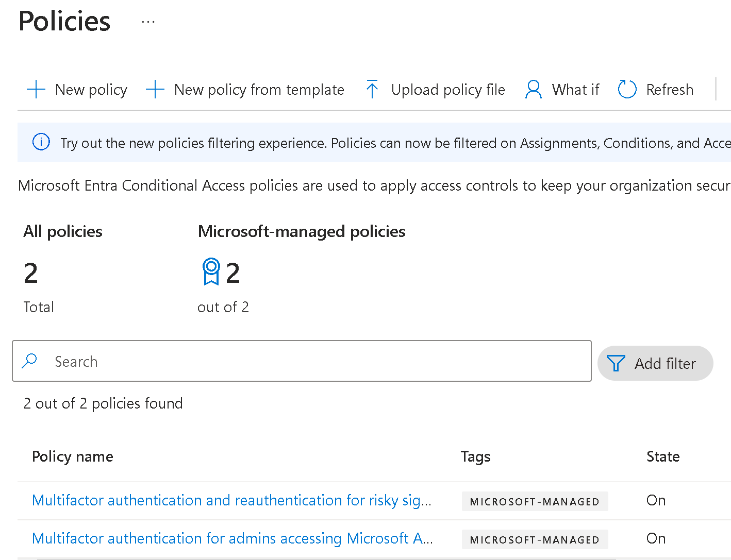Click the plus icon beside New policy from template
This screenshot has width=731, height=560.
pos(155,90)
